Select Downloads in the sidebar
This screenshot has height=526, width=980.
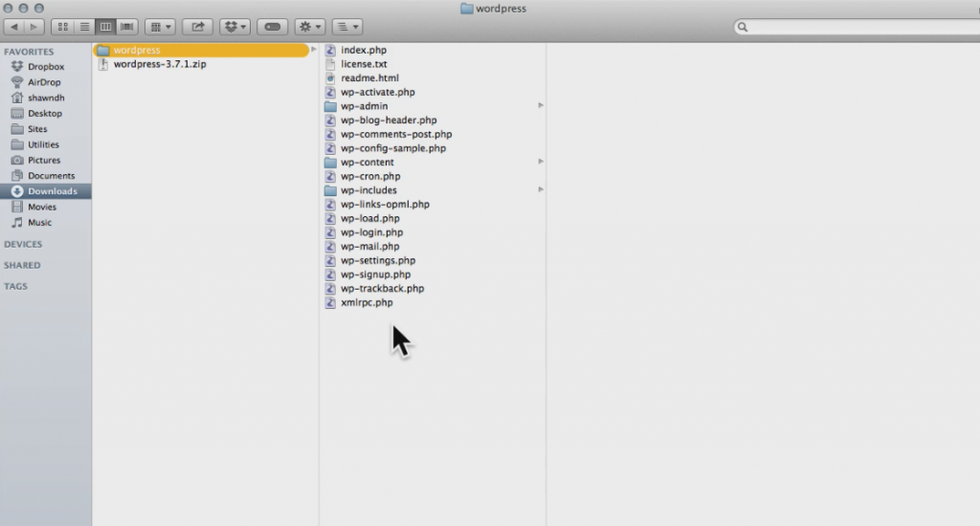(x=46, y=191)
